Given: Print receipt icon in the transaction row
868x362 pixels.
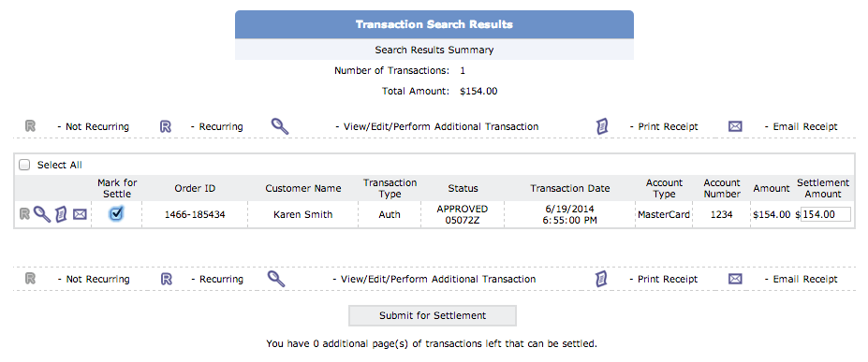Looking at the screenshot, I should coord(61,214).
